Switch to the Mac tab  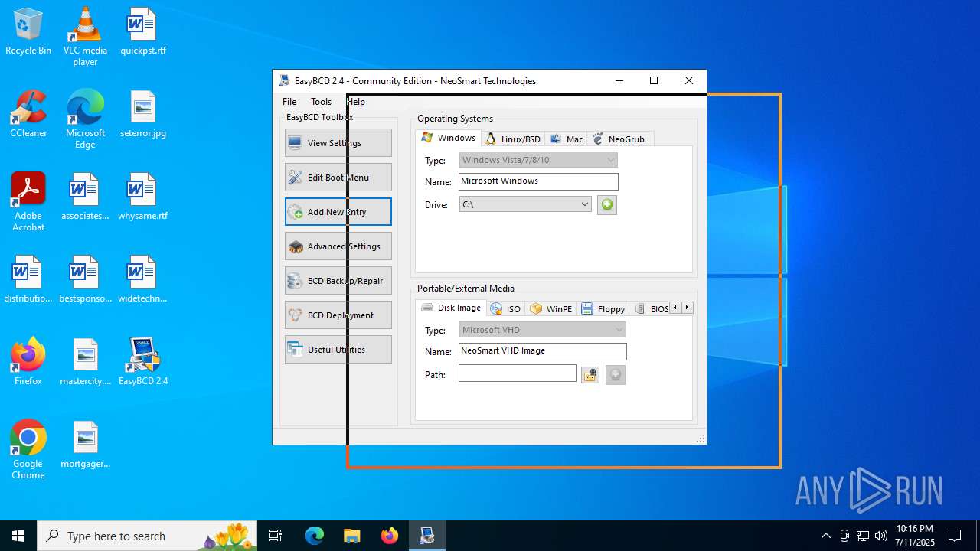click(567, 139)
